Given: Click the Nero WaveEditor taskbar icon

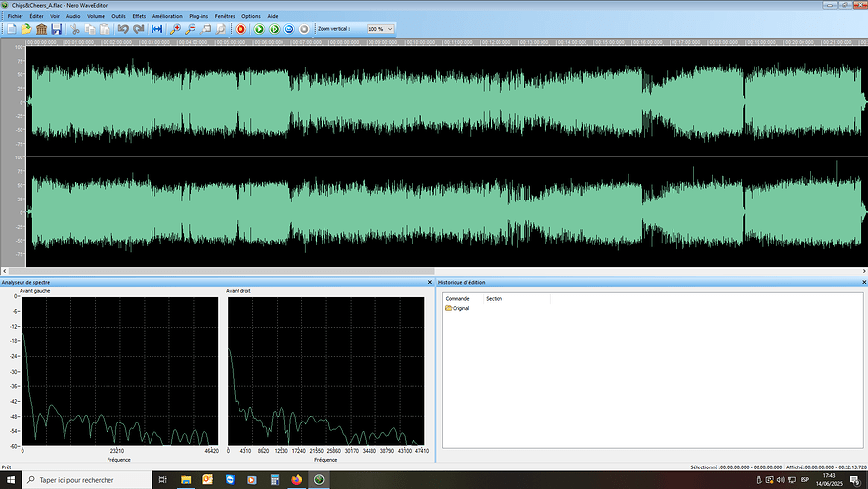Looking at the screenshot, I should pos(319,480).
